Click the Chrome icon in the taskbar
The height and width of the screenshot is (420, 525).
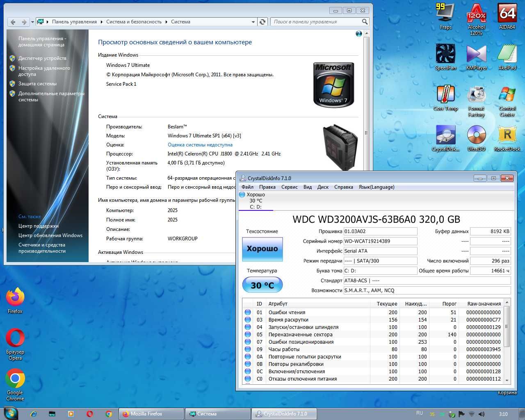109,414
